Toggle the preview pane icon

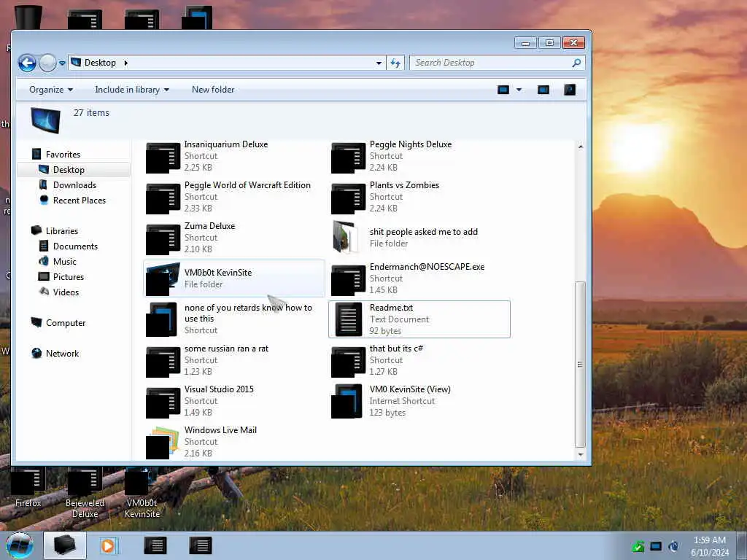click(543, 90)
